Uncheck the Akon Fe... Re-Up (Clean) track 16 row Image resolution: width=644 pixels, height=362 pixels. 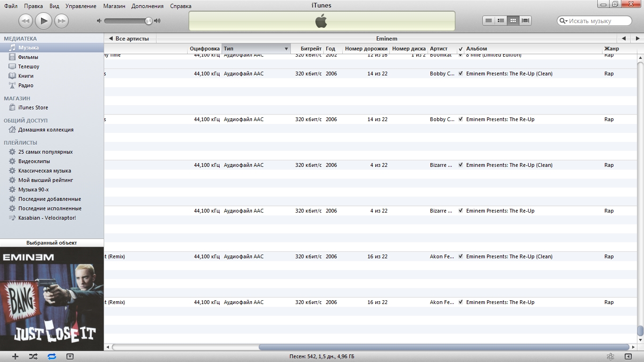tap(461, 256)
